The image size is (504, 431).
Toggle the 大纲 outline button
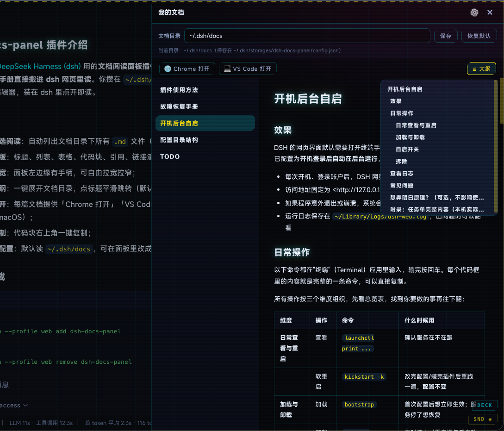click(x=481, y=69)
